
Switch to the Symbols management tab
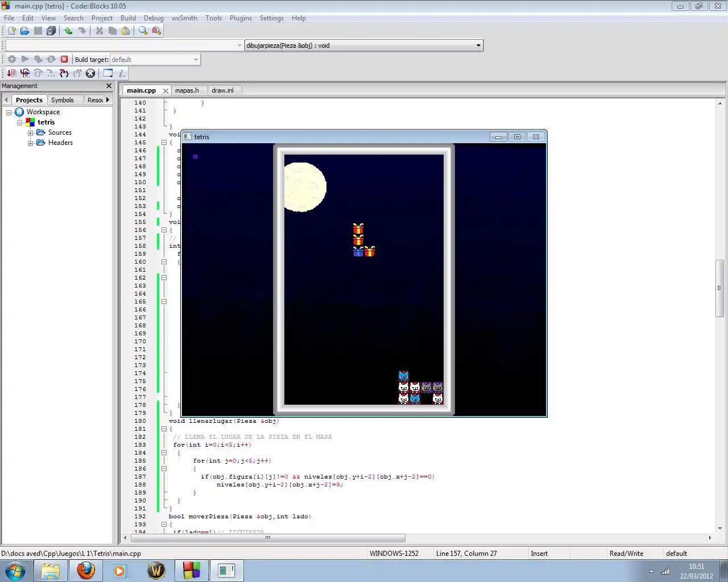click(63, 100)
